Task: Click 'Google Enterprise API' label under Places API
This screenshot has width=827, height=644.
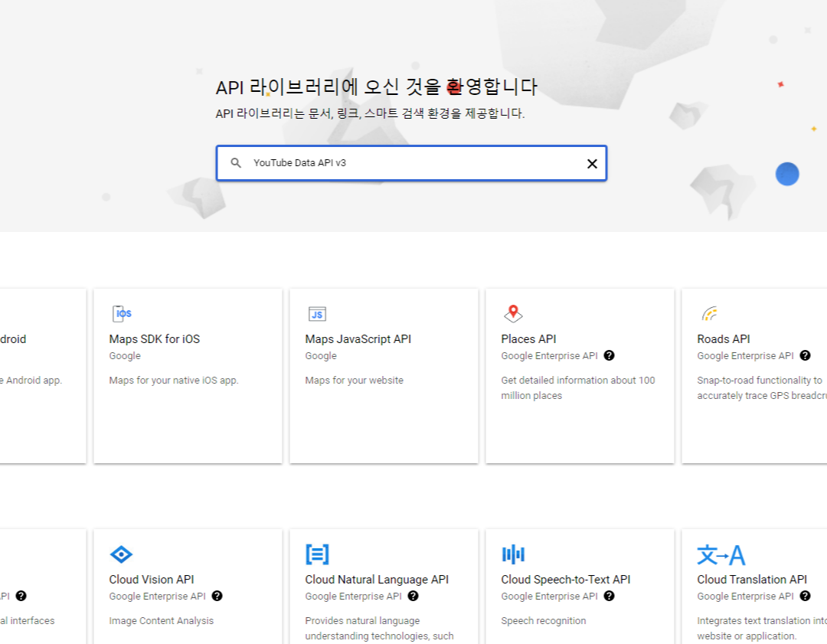Action: click(x=549, y=355)
